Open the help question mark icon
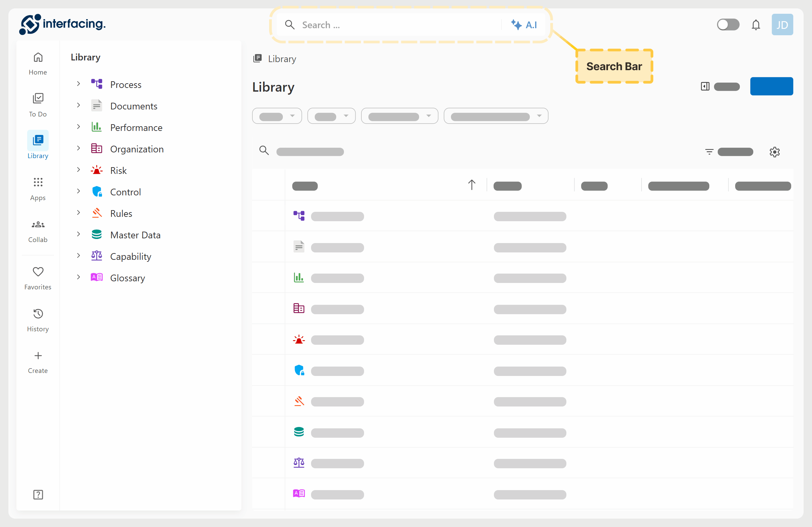 tap(38, 494)
